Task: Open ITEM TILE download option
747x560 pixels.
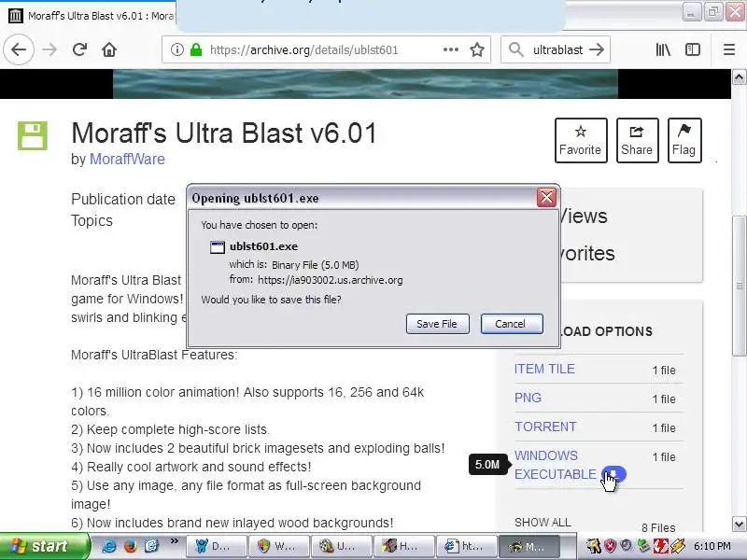Action: point(544,369)
